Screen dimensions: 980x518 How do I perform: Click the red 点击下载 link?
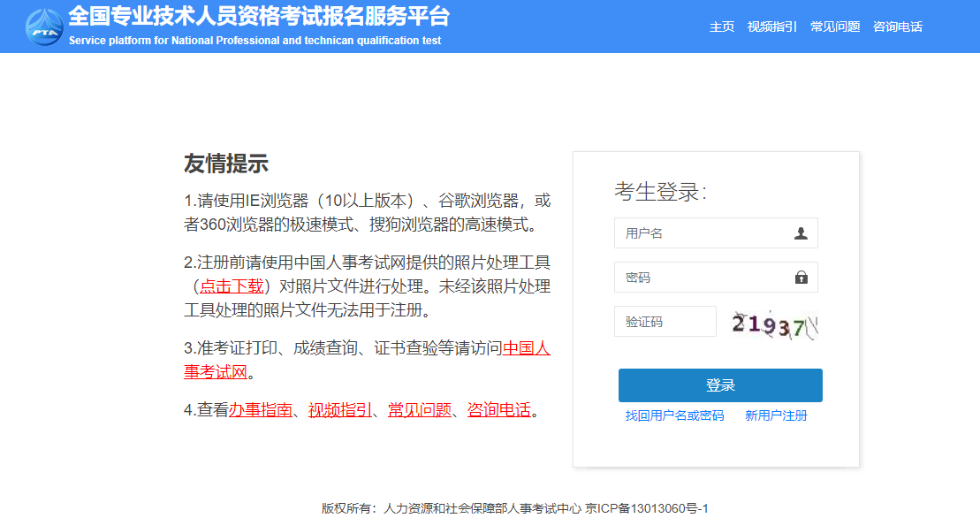232,286
